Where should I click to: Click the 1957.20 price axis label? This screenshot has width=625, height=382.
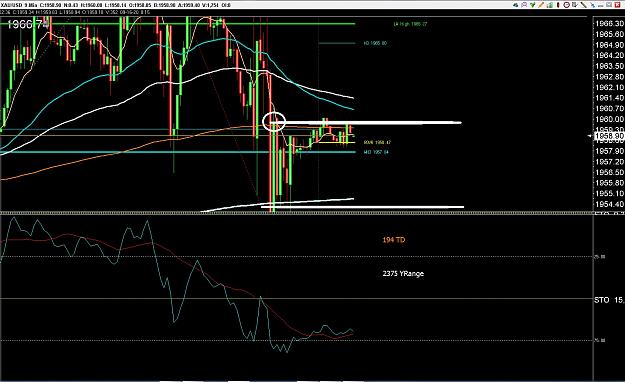click(609, 161)
